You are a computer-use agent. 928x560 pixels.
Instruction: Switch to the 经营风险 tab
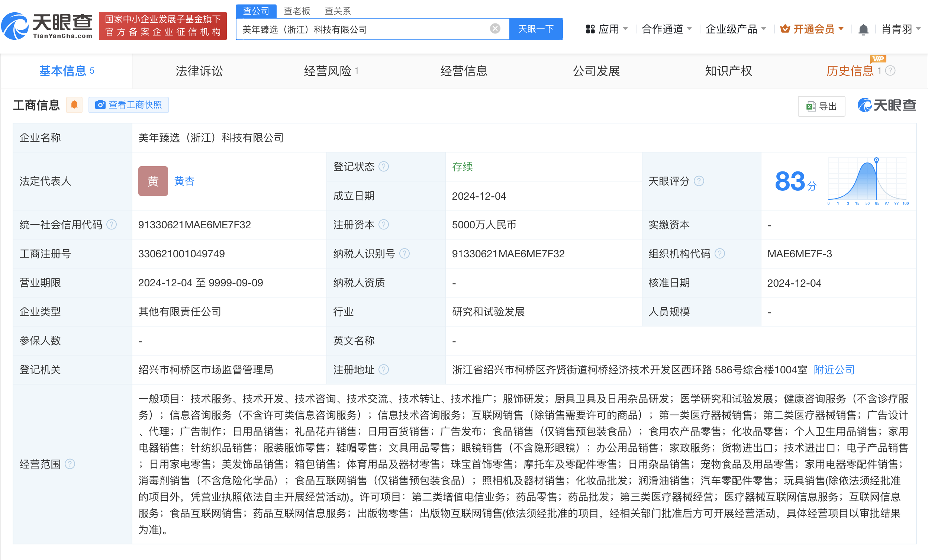331,71
